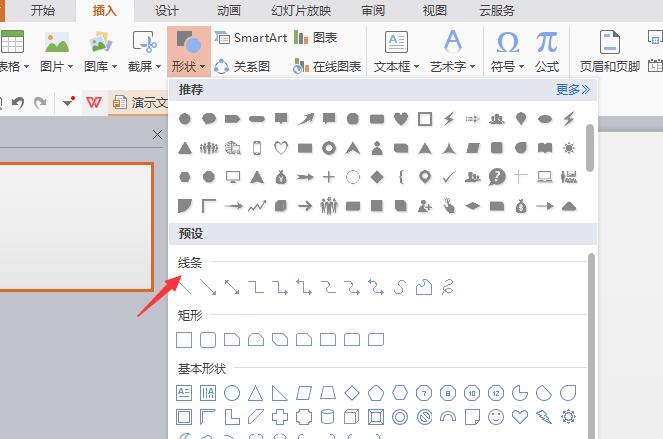
Task: Select the recommended mobile phone shape
Action: pyautogui.click(x=257, y=148)
